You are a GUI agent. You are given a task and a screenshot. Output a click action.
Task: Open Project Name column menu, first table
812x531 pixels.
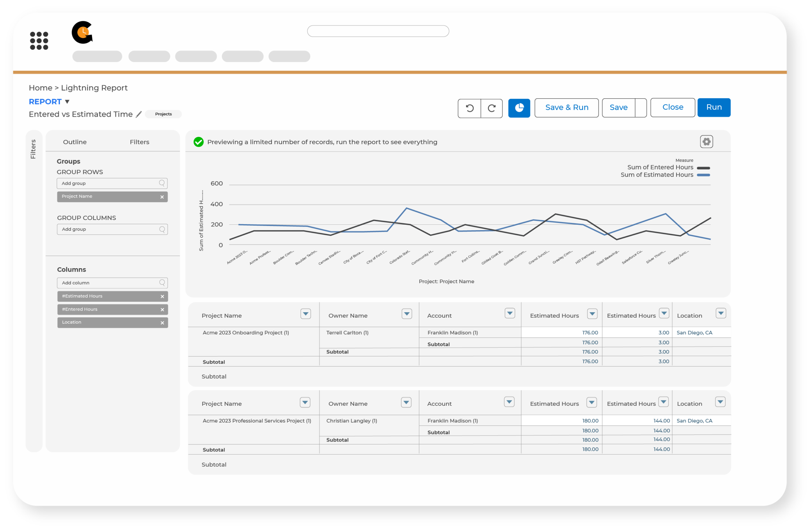point(306,314)
